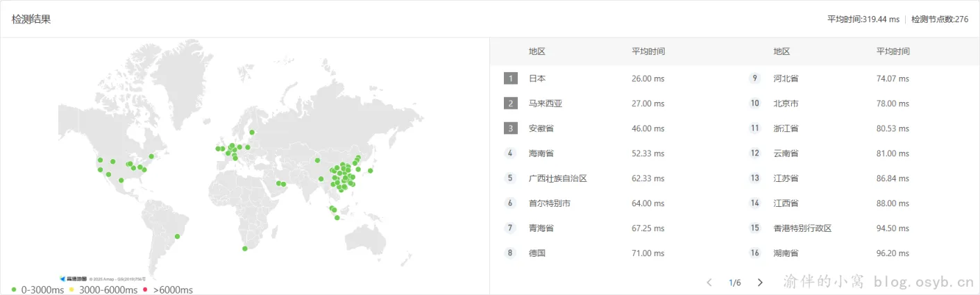Select the 青海省 region name
The width and height of the screenshot is (980, 295).
[541, 228]
